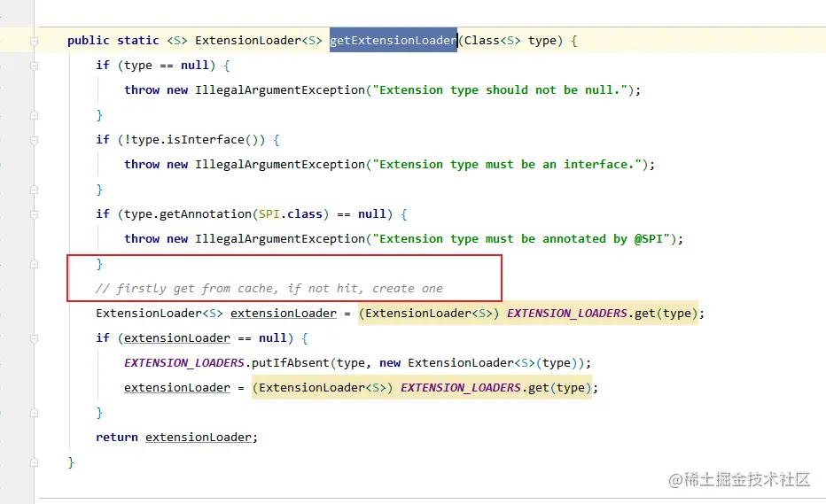The image size is (826, 504).
Task: Click the string "Extension type should not be null."
Action: point(500,90)
